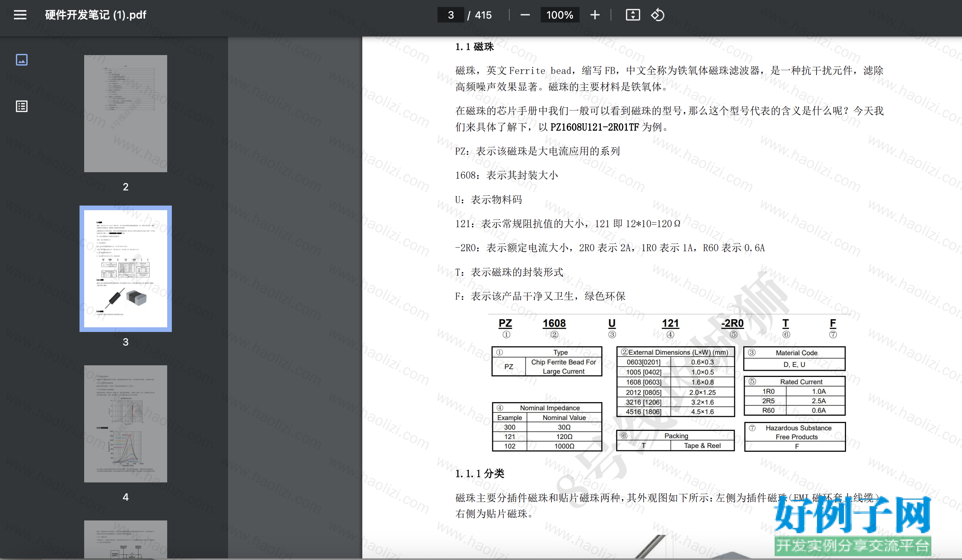Show the page thumbnails view icon
This screenshot has width=962, height=560.
click(x=22, y=60)
